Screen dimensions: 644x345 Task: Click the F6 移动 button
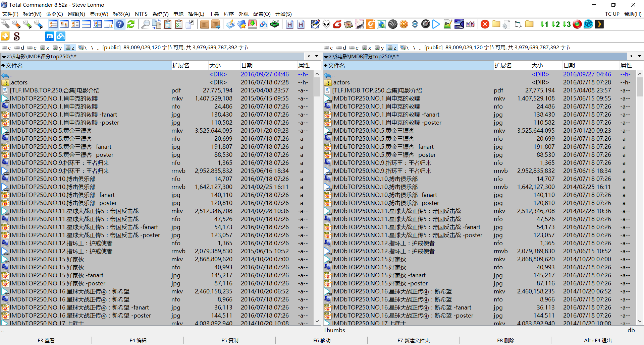[x=322, y=340]
